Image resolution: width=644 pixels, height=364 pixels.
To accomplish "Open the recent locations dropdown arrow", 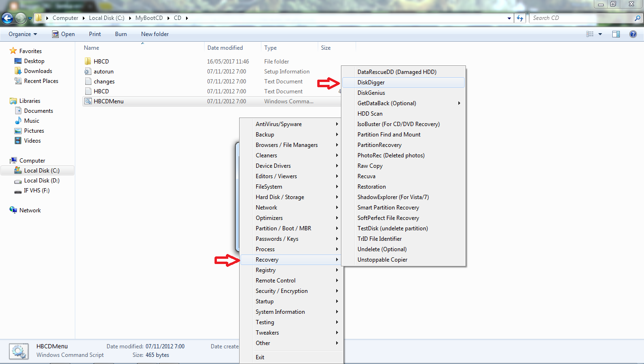I will coord(30,18).
